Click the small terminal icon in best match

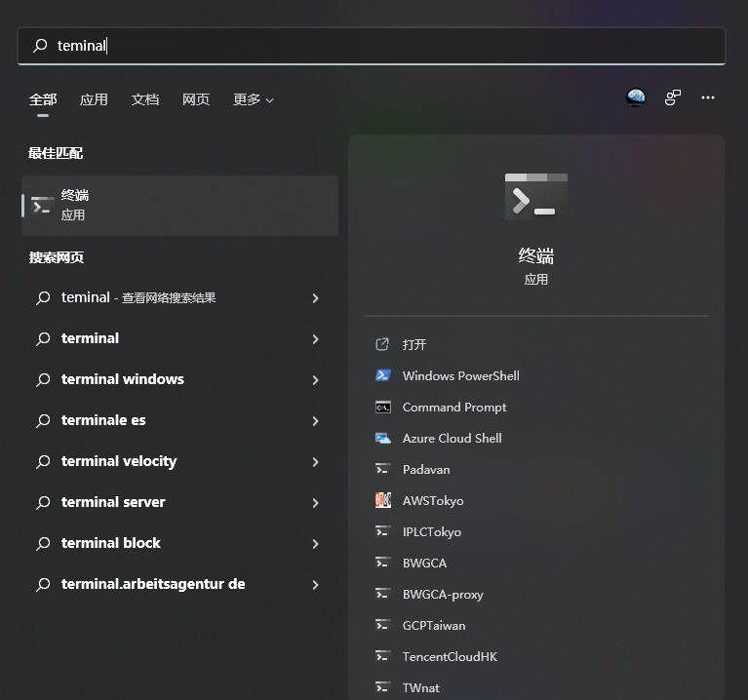[43, 205]
